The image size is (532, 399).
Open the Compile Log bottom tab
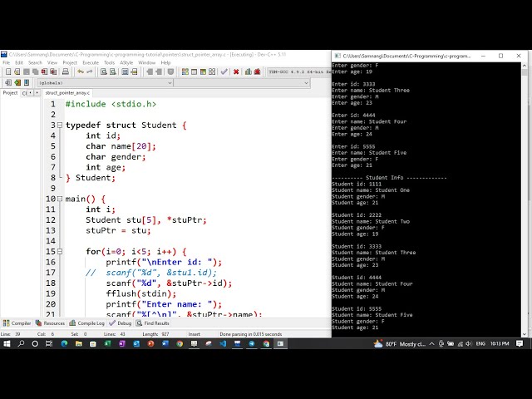(x=86, y=323)
